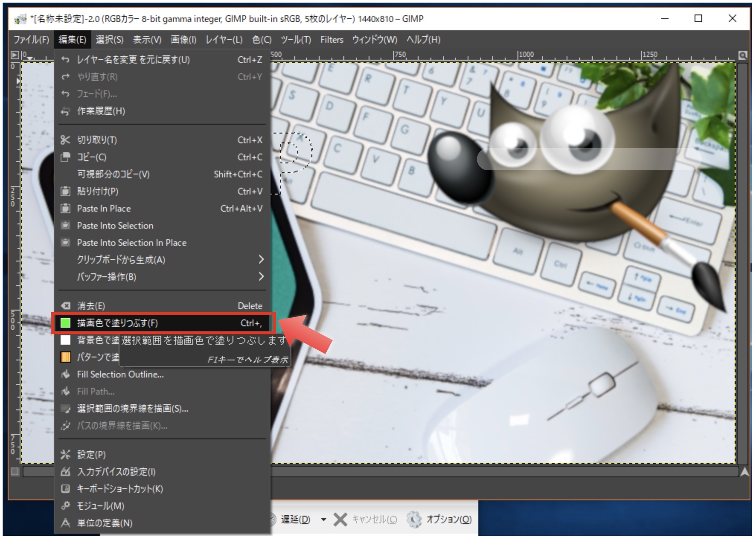Click the 入力デバイスの設定 icon
Viewport: 756px width, 540px height.
[65, 472]
